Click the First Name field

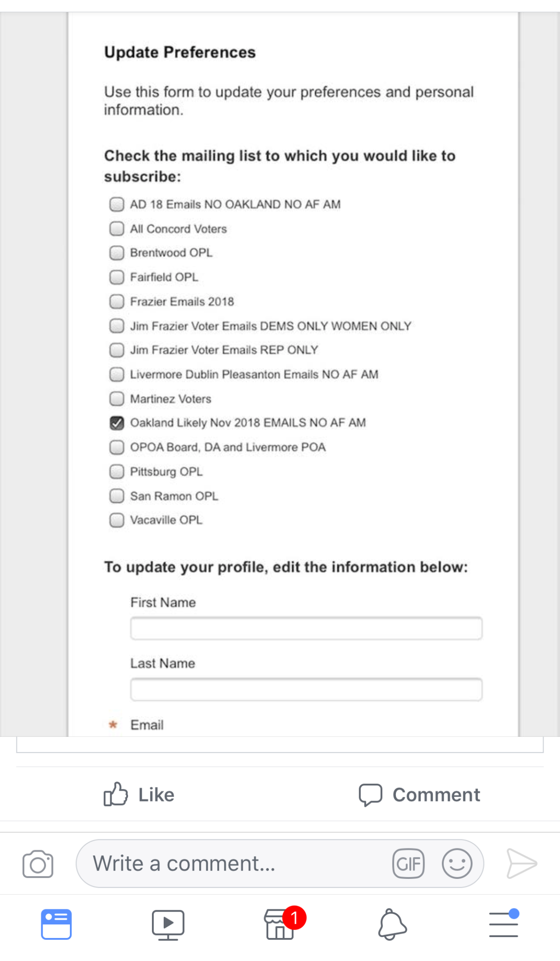point(306,628)
